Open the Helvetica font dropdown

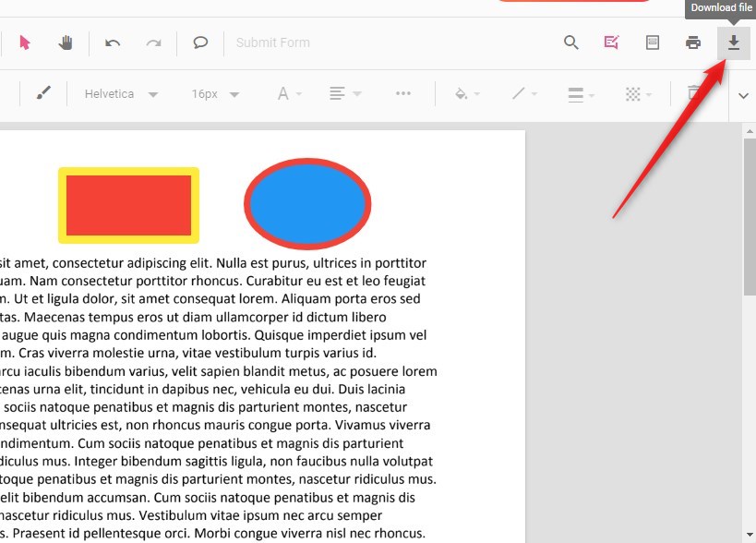[121, 93]
